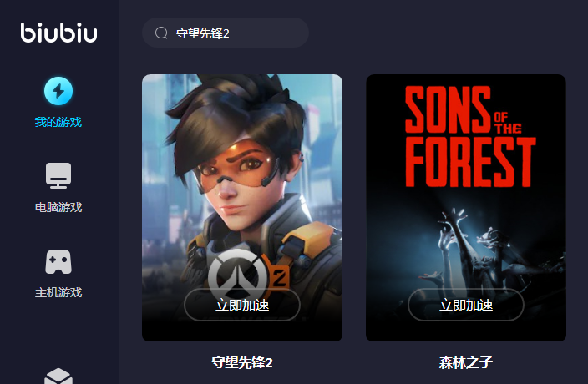The height and width of the screenshot is (384, 588).
Task: Open the Overwatch 2 Tracer cover art
Action: 242,208
